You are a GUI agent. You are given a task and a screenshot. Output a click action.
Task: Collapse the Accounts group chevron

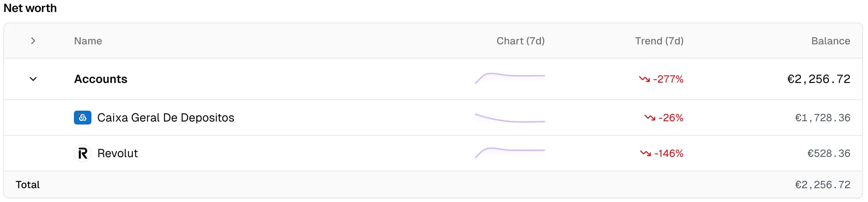[33, 79]
